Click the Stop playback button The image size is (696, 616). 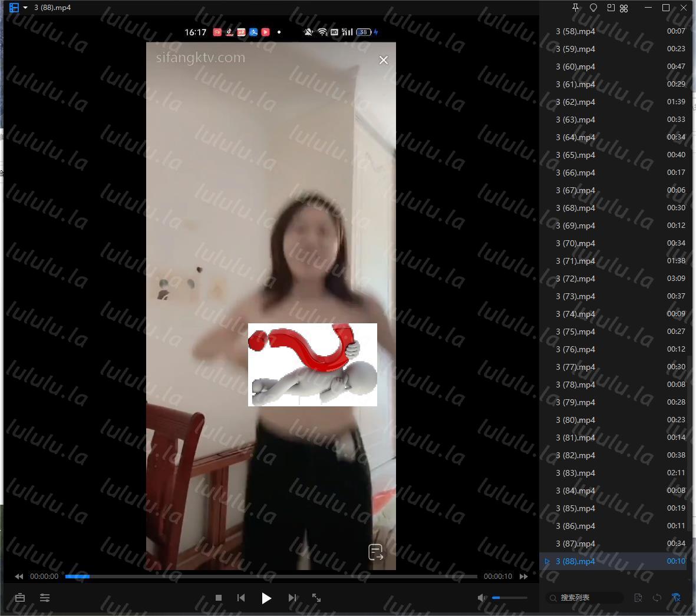coord(219,598)
